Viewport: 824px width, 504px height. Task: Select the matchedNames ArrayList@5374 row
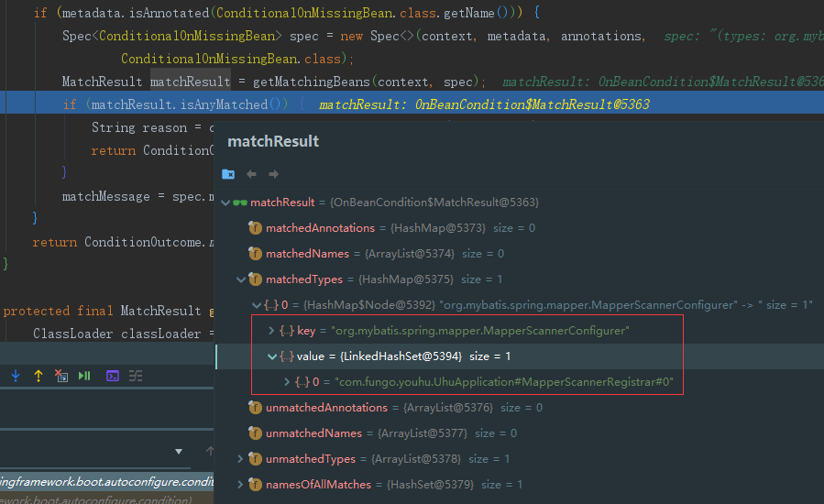coord(519,254)
